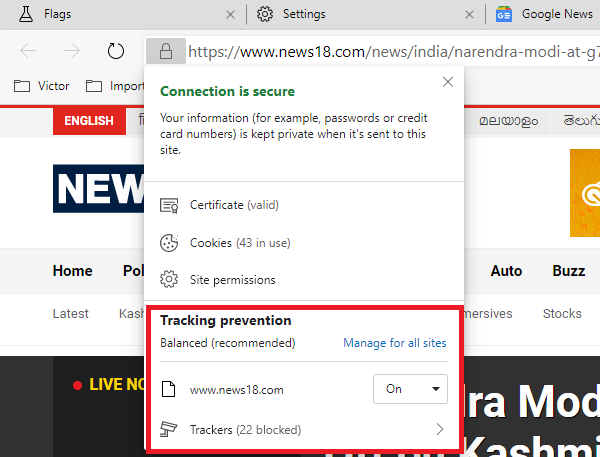
Task: Open Site permissions
Action: [x=304, y=280]
